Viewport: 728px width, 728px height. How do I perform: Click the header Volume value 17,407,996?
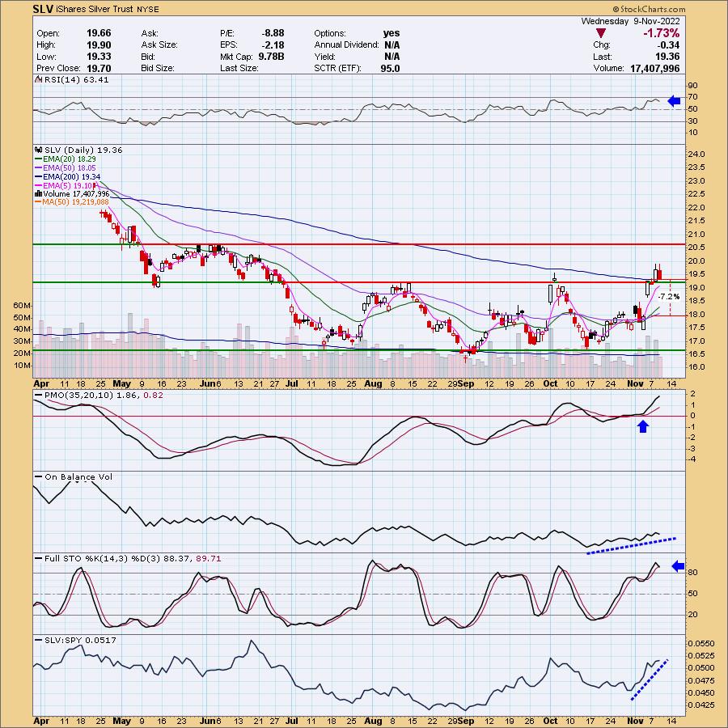(x=654, y=68)
